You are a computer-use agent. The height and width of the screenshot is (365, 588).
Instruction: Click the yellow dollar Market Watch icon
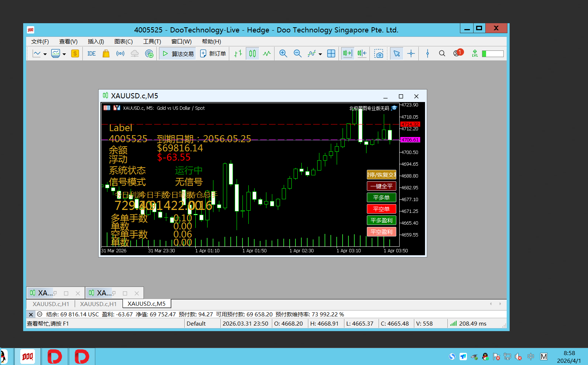[x=75, y=54]
